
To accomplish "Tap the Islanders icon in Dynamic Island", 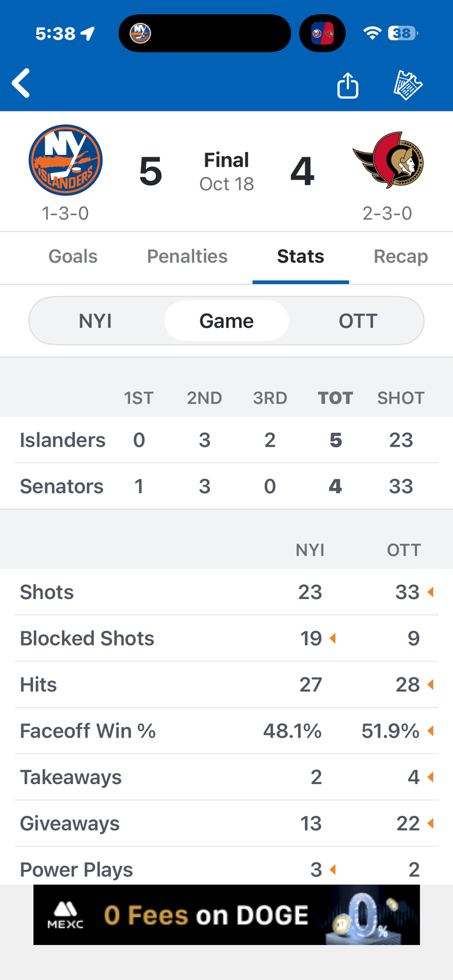I will [x=140, y=33].
